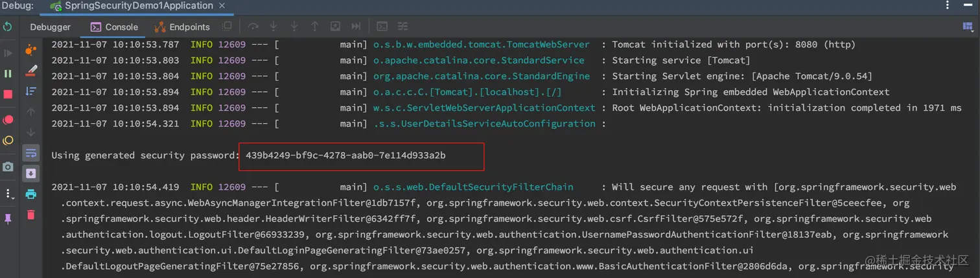This screenshot has height=278, width=980.
Task: Open the layout settings icon at far right
Action: pos(968,27)
